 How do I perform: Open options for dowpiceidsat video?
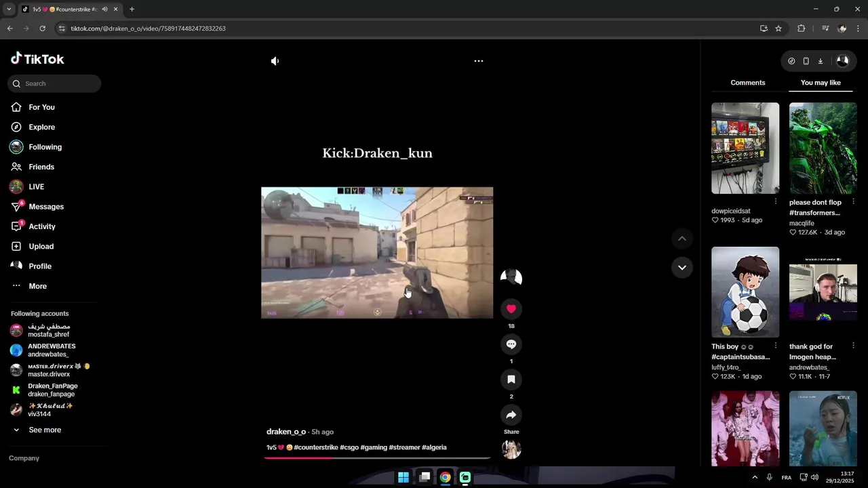[776, 201]
